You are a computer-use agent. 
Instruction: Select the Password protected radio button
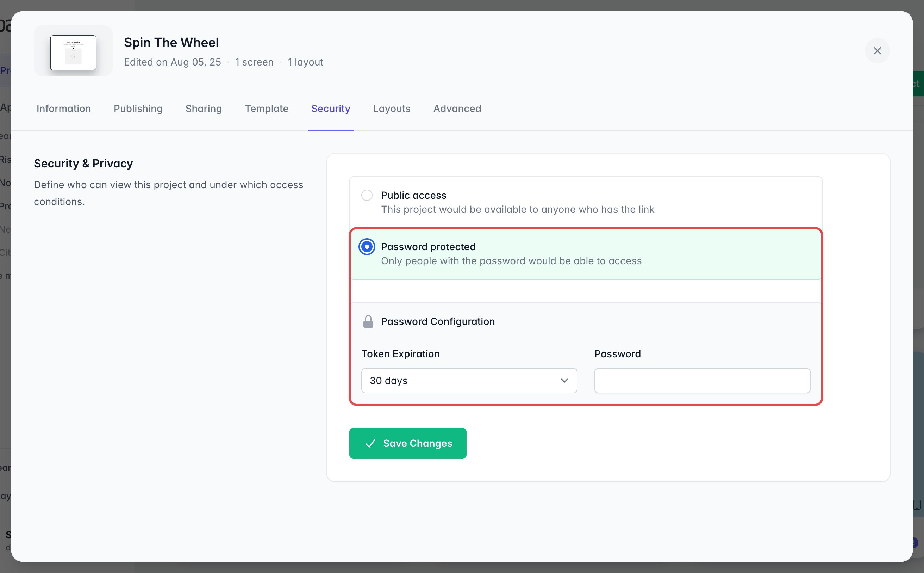click(x=367, y=247)
